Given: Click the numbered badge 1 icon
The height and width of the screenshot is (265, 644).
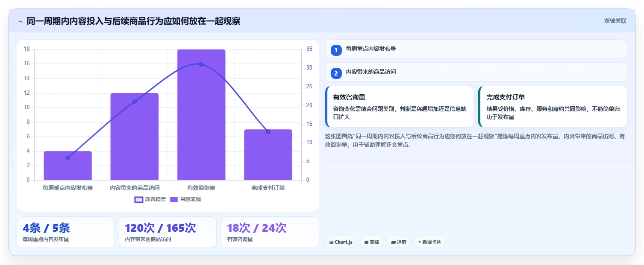Looking at the screenshot, I should (336, 50).
